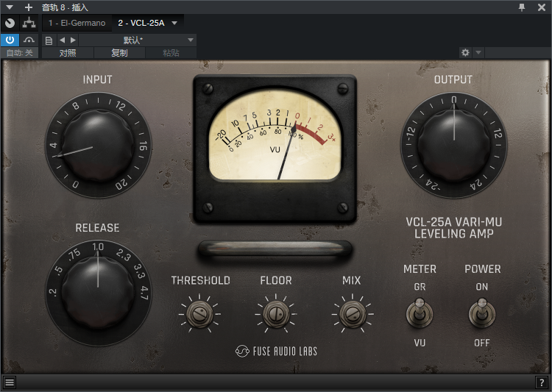Click the channel editor knob icon
This screenshot has width=552, height=392.
(10, 24)
